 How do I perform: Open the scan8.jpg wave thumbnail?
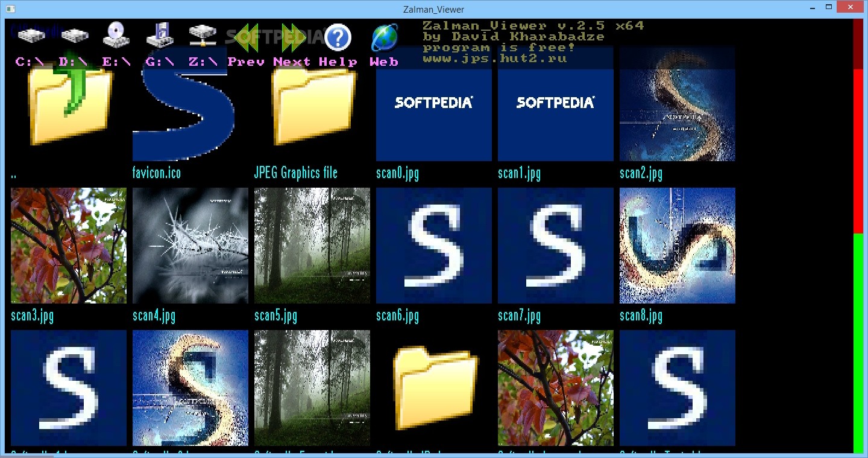pos(678,246)
